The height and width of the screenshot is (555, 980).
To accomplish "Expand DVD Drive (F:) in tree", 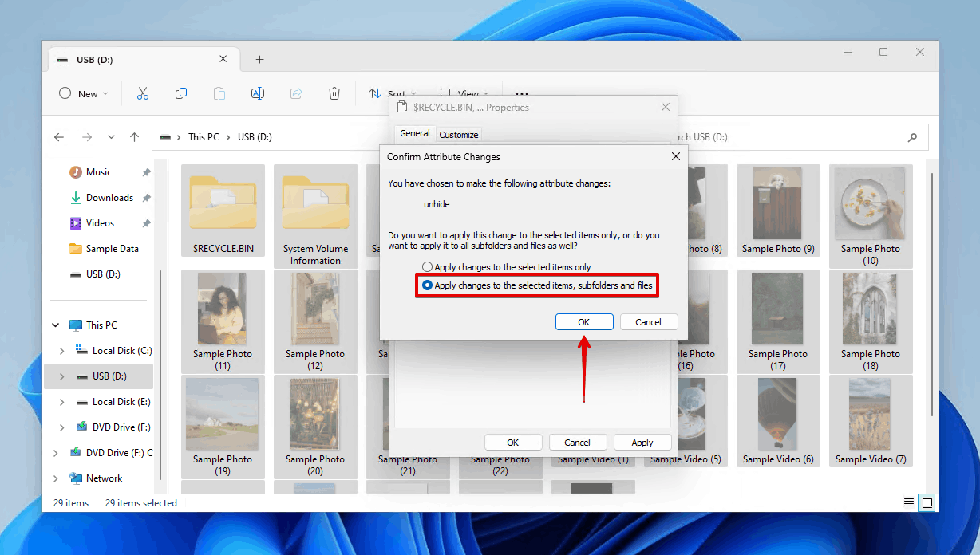I will pos(62,427).
